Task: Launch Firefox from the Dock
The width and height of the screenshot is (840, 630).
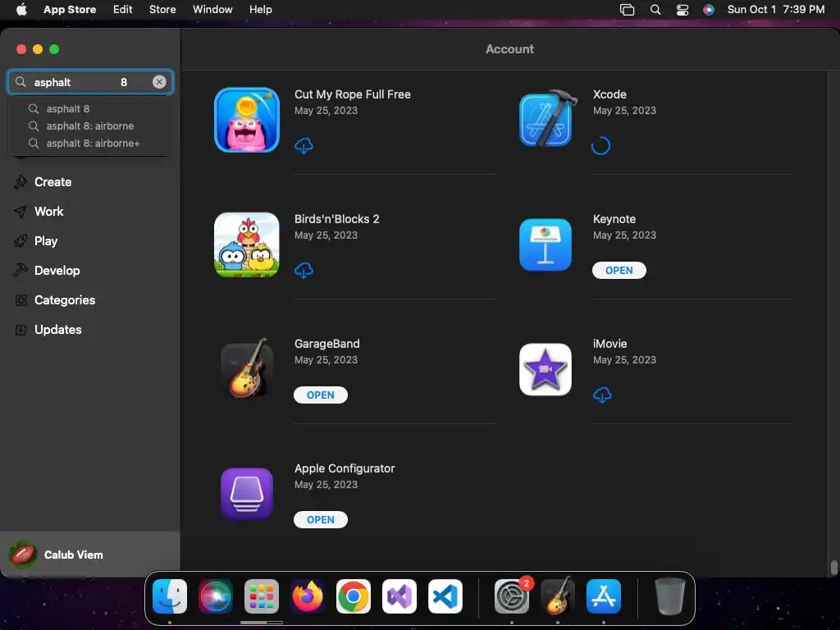Action: click(308, 596)
